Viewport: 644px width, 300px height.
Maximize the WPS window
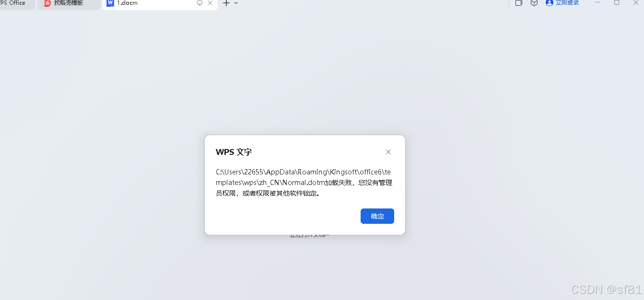[617, 2]
